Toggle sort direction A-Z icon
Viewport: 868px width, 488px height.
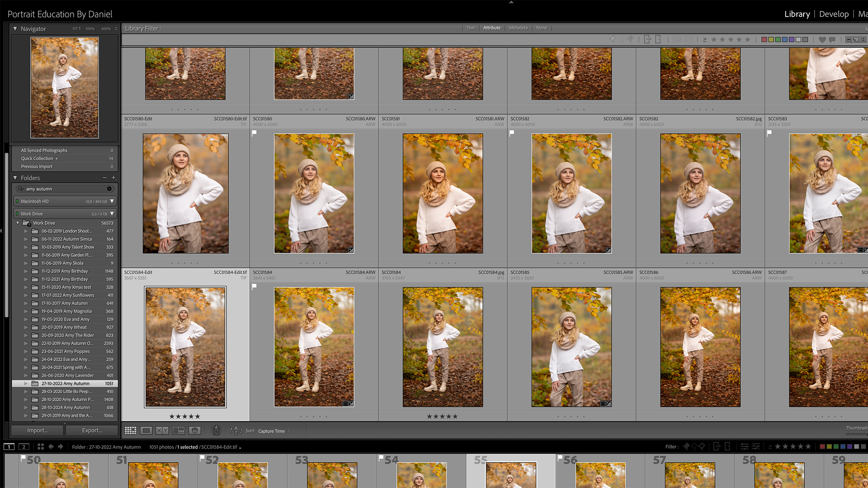click(236, 431)
